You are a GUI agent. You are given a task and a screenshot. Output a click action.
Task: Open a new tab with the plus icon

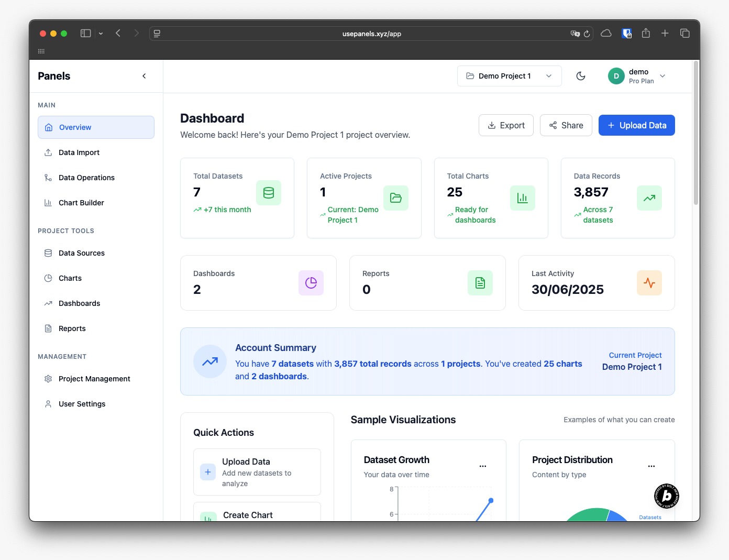(665, 33)
